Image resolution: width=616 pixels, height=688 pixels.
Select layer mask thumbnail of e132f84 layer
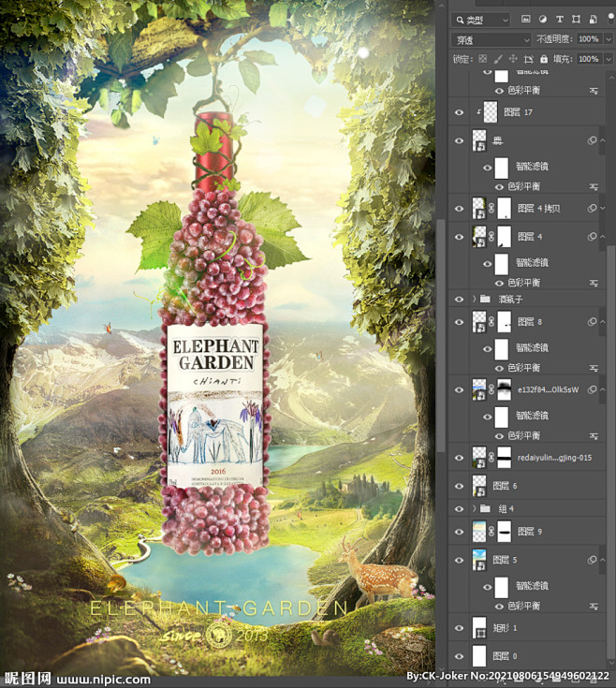click(504, 389)
